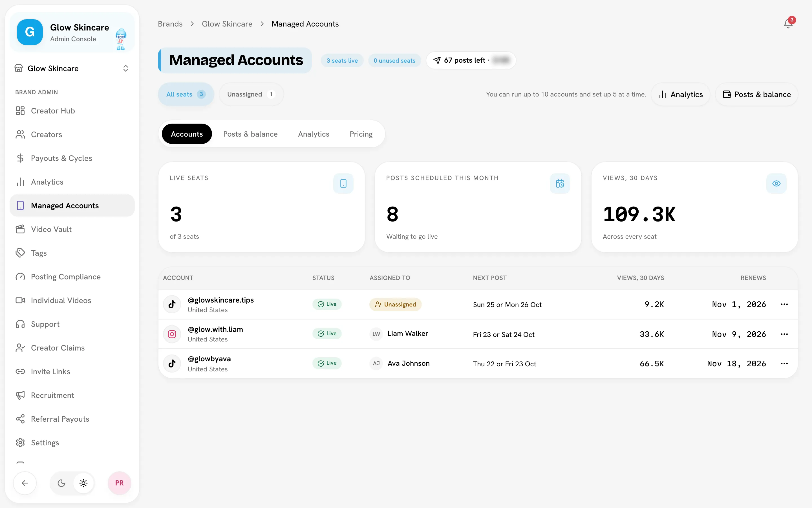Click TikTok icon for @glowskincare.tips
The height and width of the screenshot is (508, 812).
pos(172,305)
